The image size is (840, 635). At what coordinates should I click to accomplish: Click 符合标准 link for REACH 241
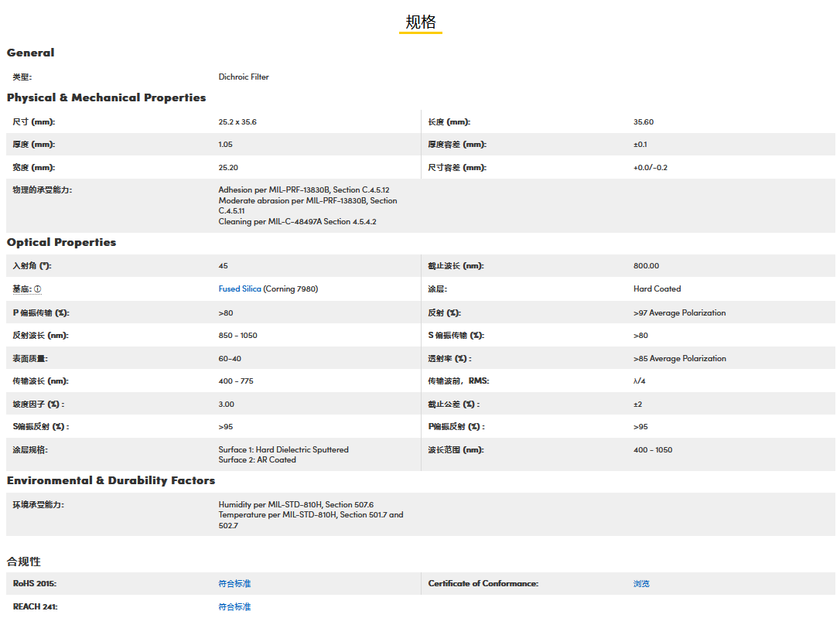[x=234, y=607]
